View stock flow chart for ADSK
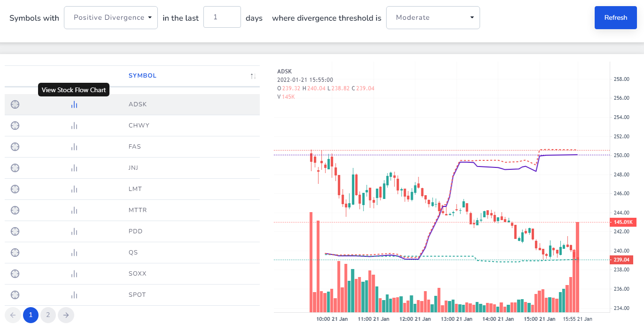 click(x=74, y=104)
